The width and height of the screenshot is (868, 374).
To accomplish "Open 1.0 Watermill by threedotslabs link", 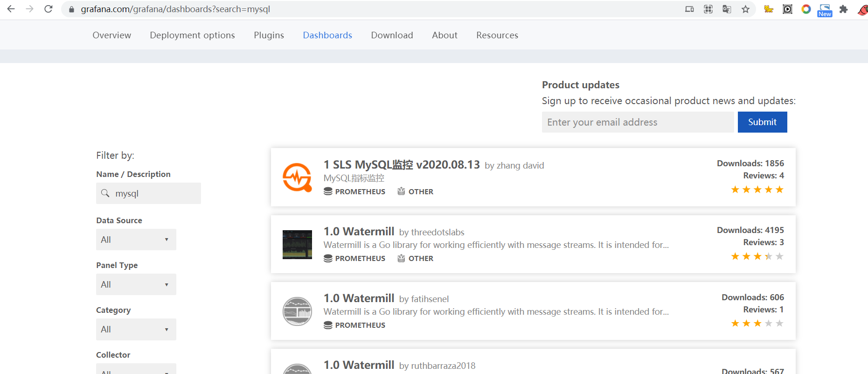I will click(359, 232).
